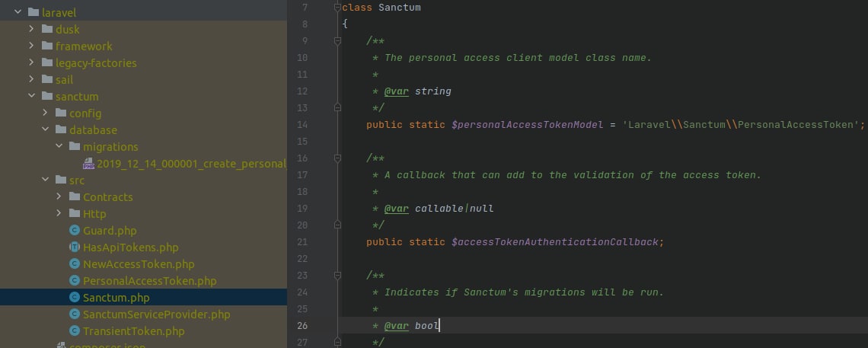
Task: Open SanctumServiceProvider.php file
Action: 157,314
